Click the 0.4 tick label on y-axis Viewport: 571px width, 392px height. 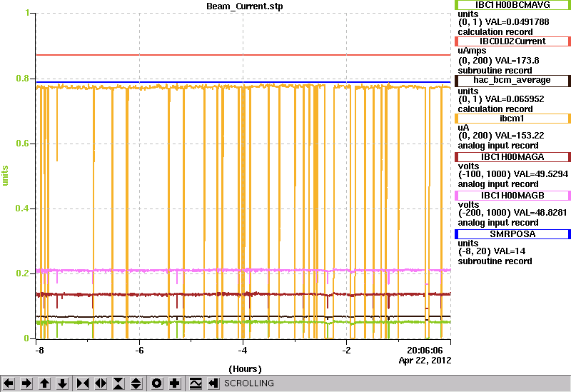[22, 208]
